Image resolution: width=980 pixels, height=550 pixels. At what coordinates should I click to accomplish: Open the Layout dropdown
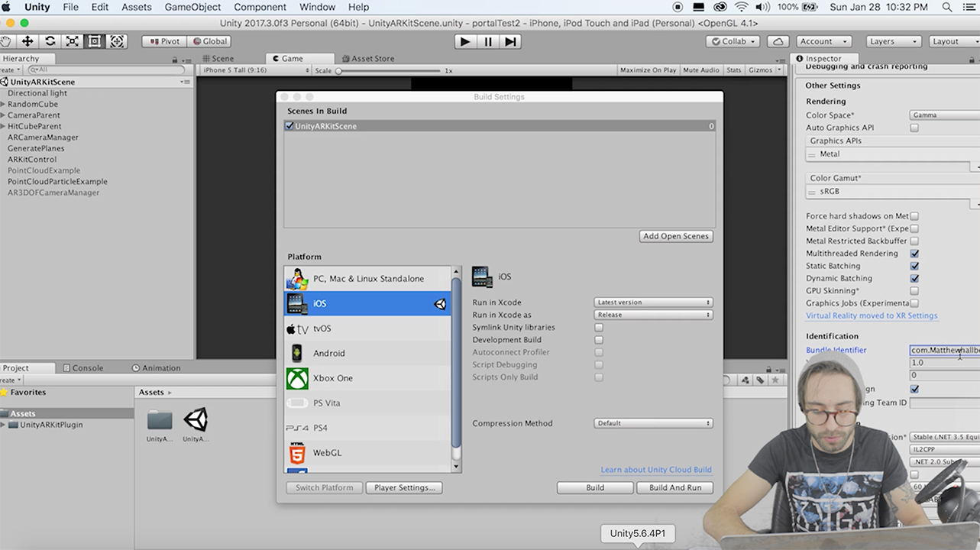953,41
